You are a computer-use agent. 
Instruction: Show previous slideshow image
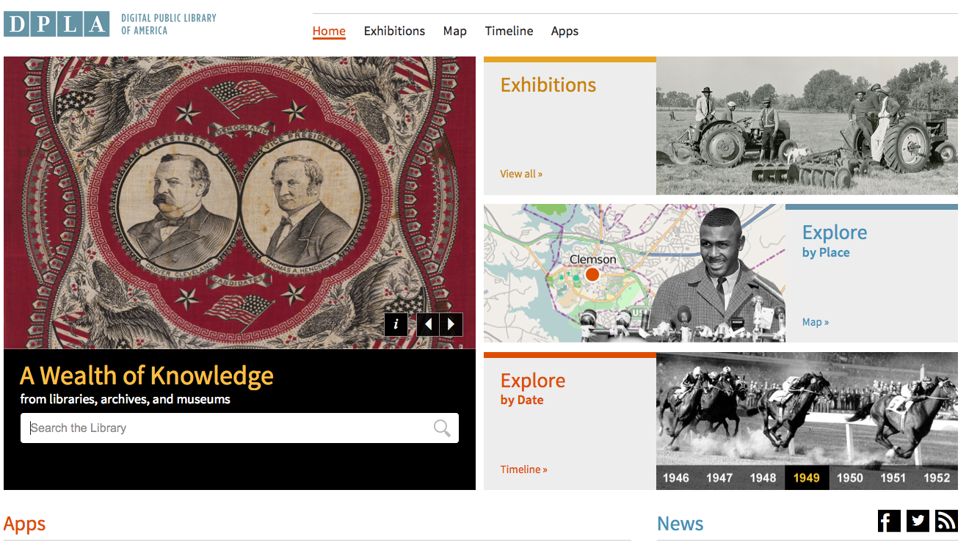428,324
